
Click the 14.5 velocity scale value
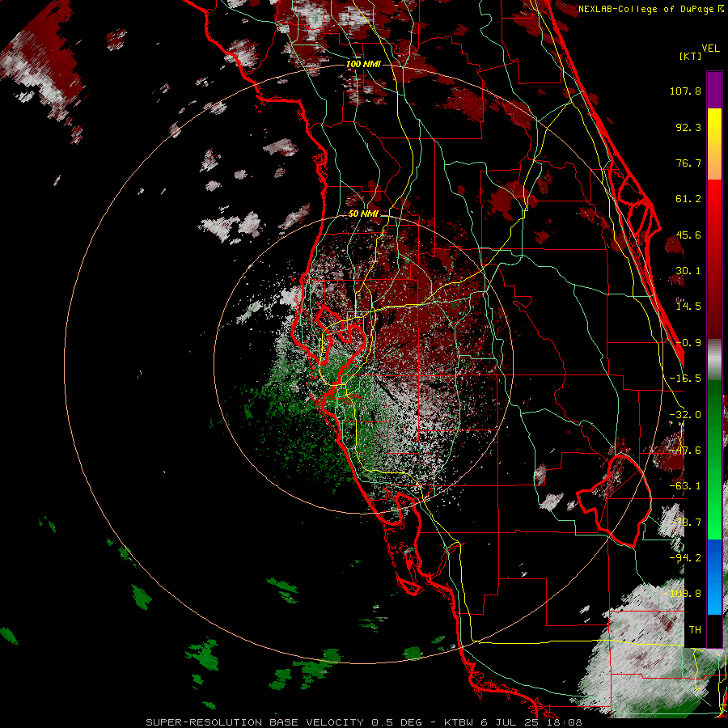[688, 307]
